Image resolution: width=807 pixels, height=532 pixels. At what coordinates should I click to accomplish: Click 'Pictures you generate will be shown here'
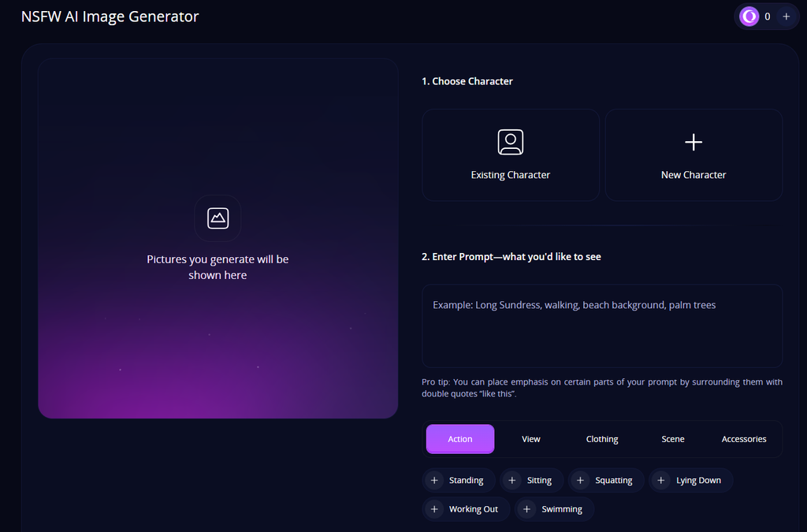[x=218, y=267]
